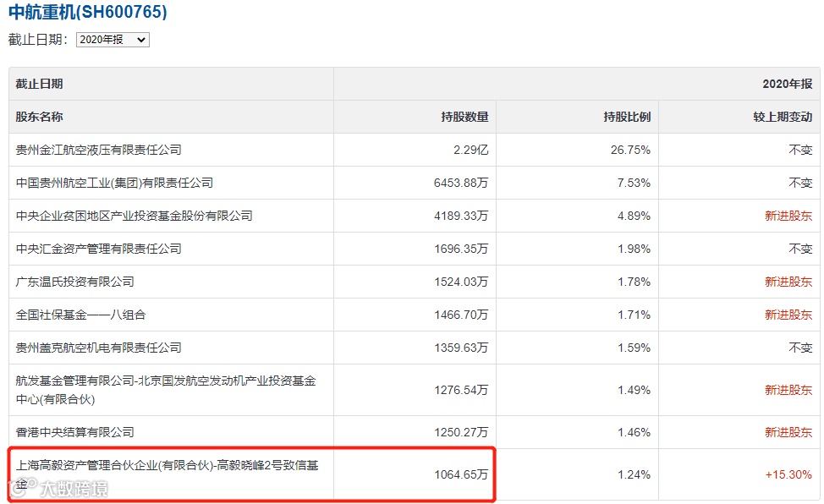Click the 4.89% holding ratio
The height and width of the screenshot is (504, 824).
pos(634,216)
